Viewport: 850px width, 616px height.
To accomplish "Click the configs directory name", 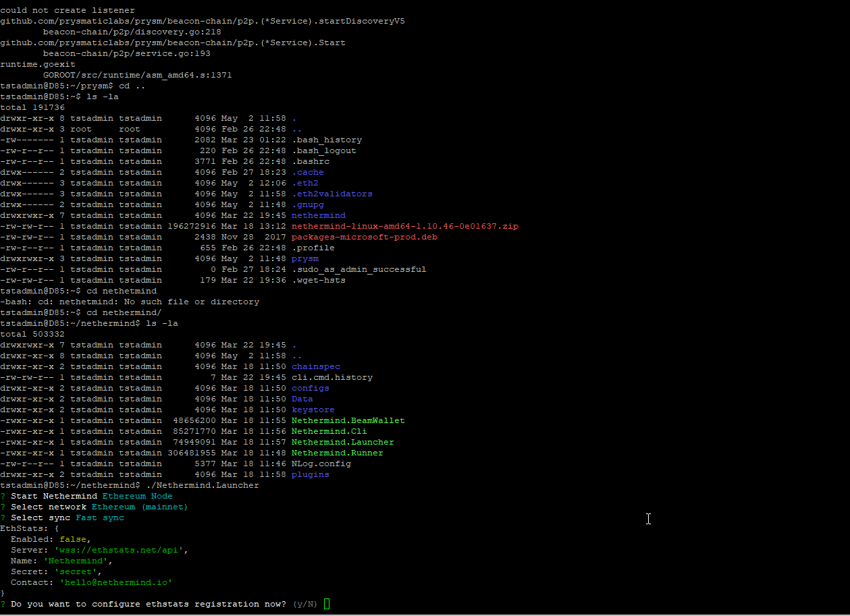I will pos(311,388).
